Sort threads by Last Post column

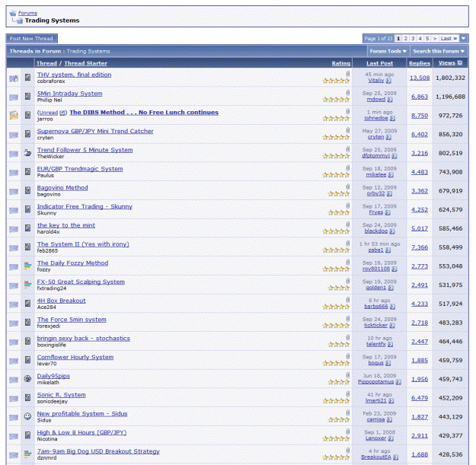[379, 63]
